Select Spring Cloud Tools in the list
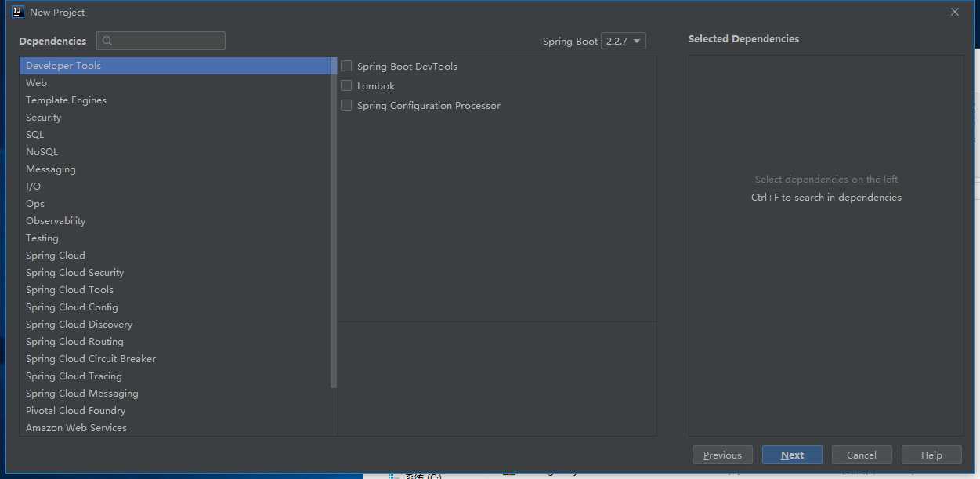 [x=175, y=290]
